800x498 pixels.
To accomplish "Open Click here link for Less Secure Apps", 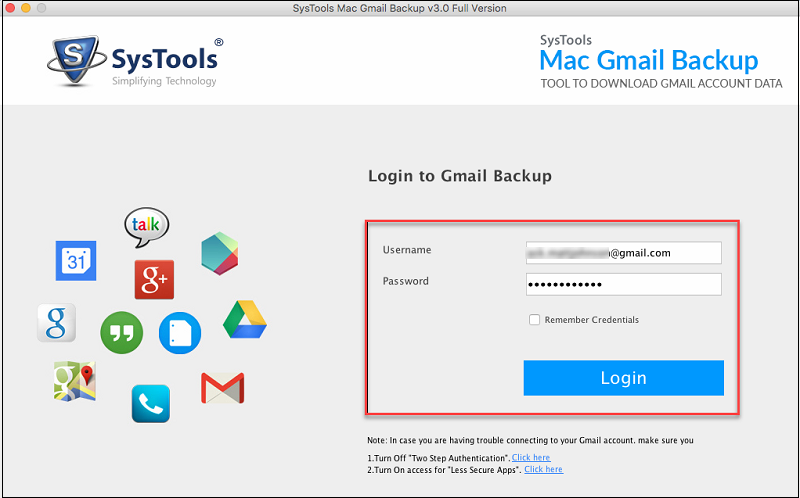I will point(544,469).
